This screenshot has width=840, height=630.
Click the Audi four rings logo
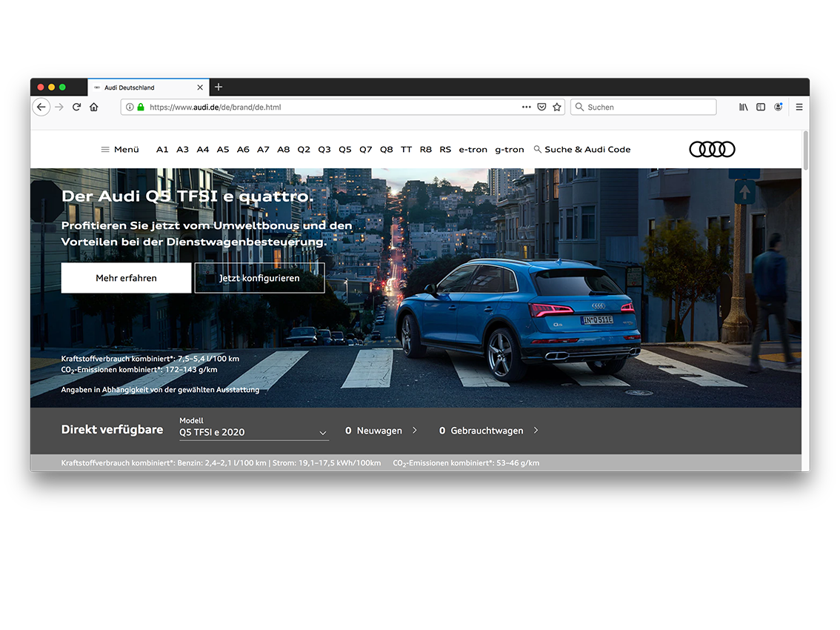point(712,149)
